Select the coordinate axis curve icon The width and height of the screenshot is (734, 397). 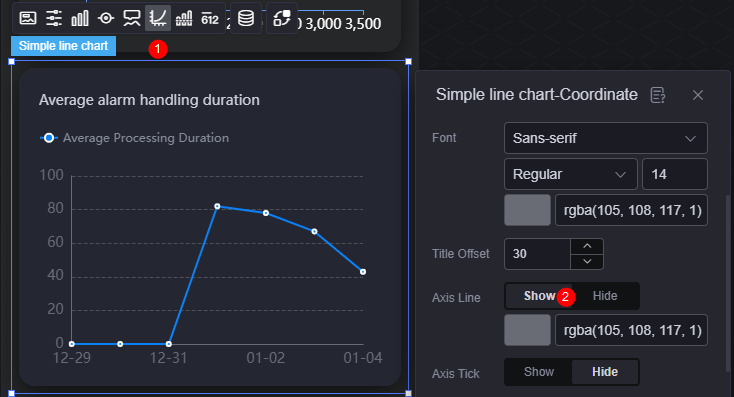coord(158,18)
